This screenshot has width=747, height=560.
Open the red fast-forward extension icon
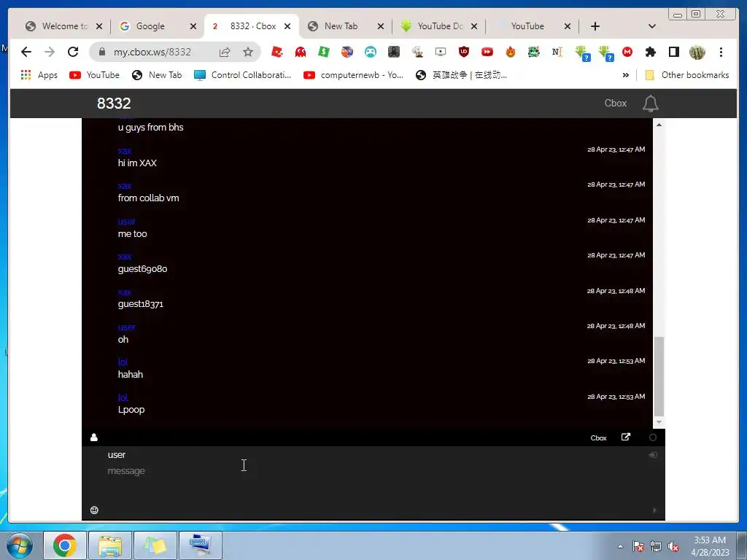pyautogui.click(x=487, y=52)
